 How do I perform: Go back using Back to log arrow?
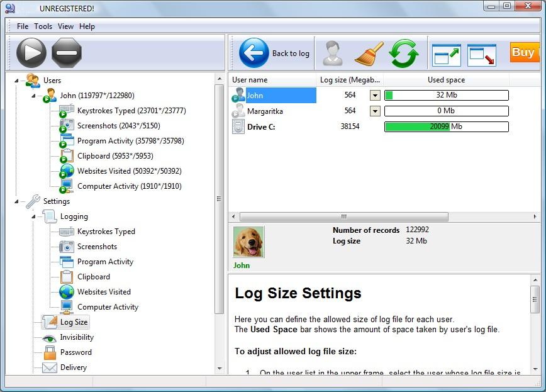tap(254, 53)
